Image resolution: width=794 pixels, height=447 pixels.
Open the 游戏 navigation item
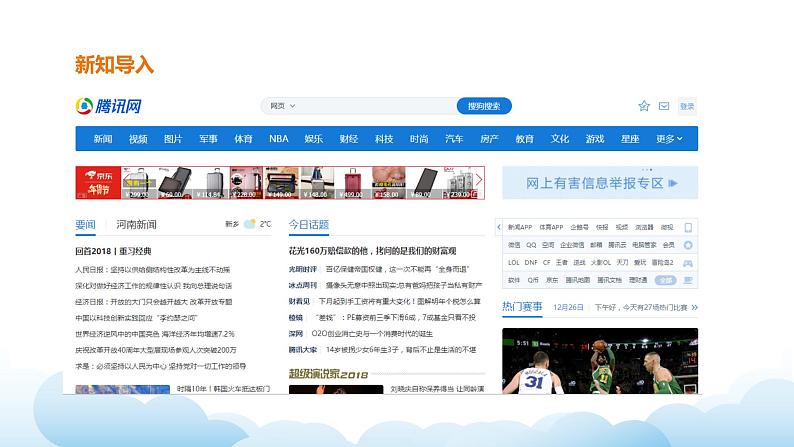point(595,139)
